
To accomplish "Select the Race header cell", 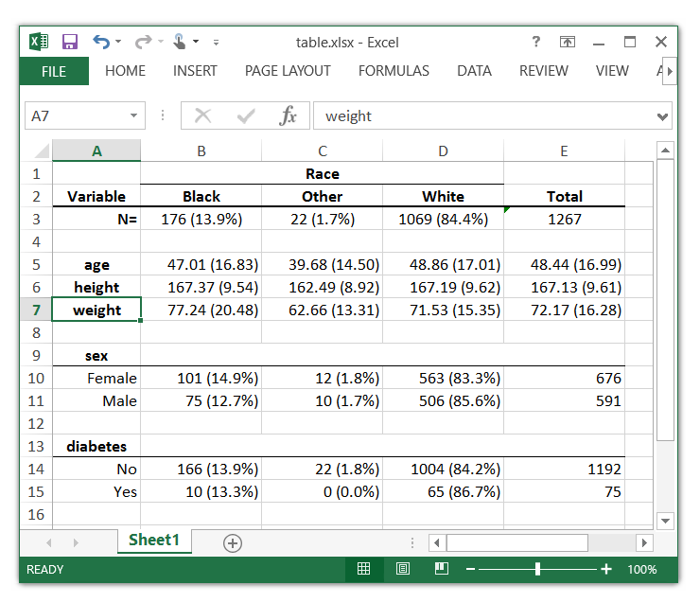I will click(323, 173).
